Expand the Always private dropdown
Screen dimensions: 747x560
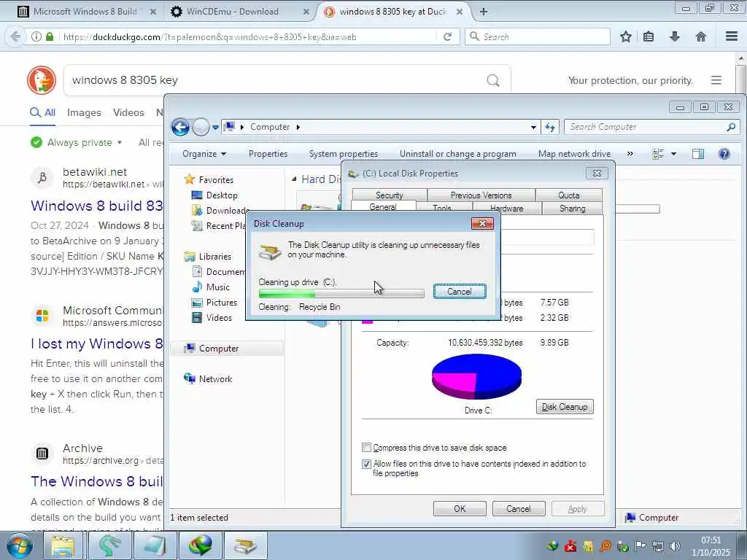click(120, 142)
